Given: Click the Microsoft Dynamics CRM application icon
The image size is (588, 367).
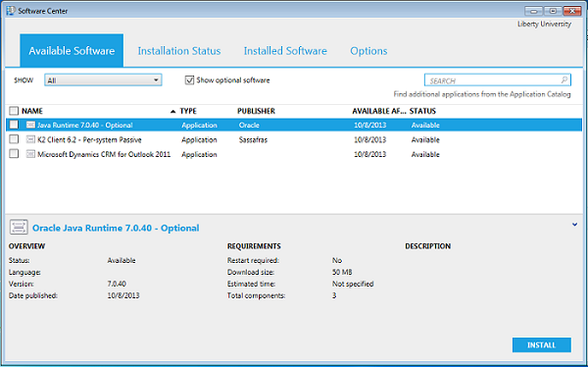Looking at the screenshot, I should 30,154.
